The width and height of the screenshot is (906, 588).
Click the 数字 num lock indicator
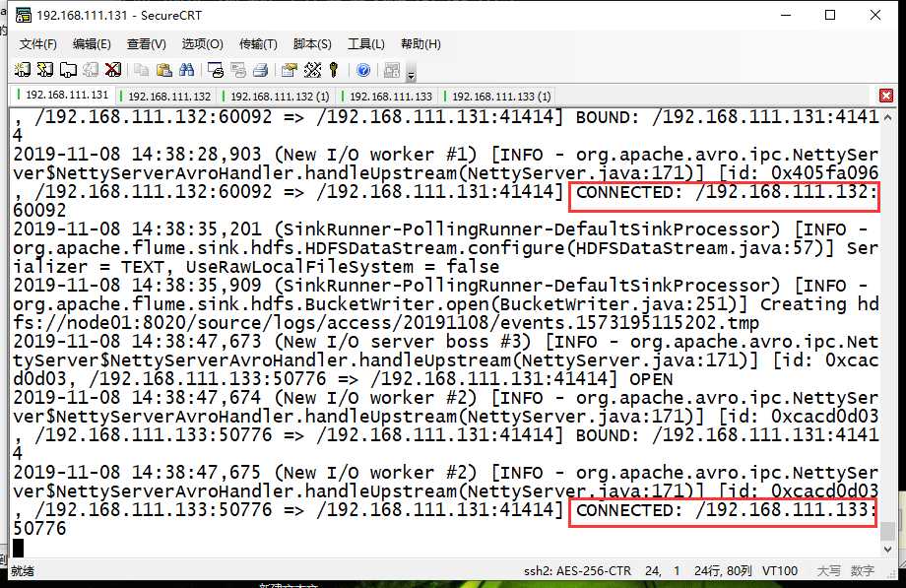tap(862, 571)
